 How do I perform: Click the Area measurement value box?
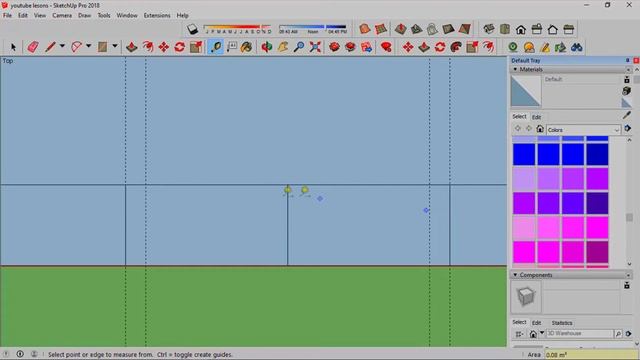coord(591,355)
